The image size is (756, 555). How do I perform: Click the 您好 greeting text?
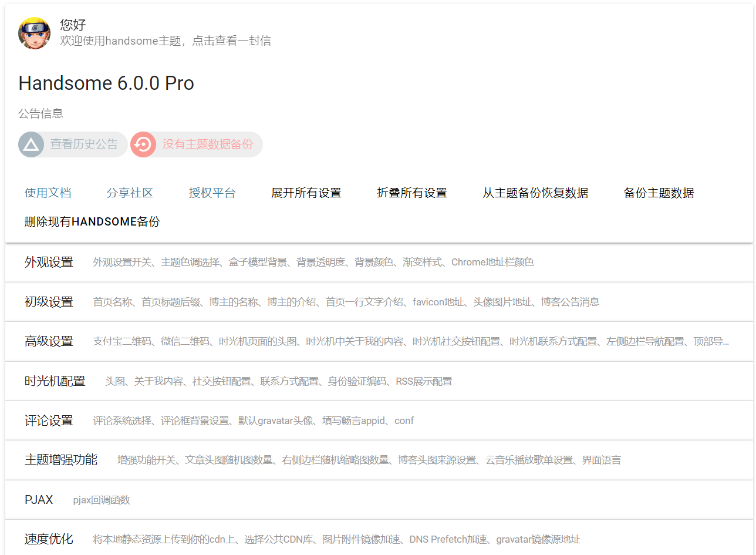[x=73, y=25]
